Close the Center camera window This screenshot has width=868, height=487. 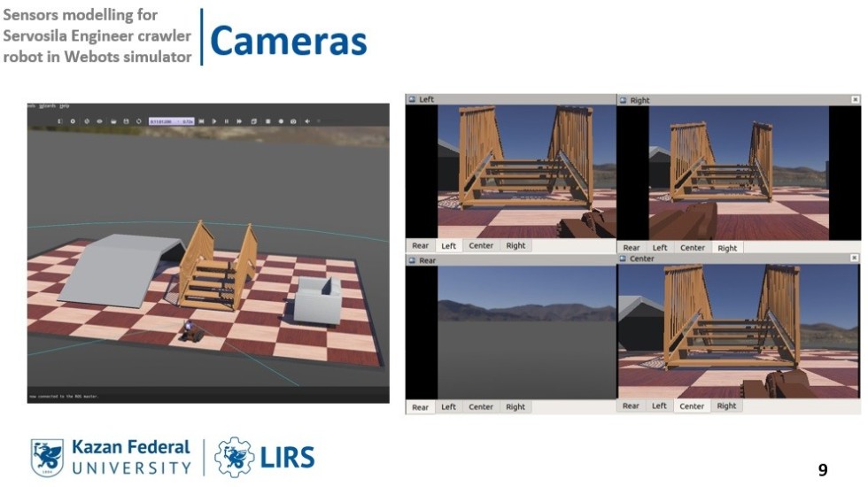[855, 259]
